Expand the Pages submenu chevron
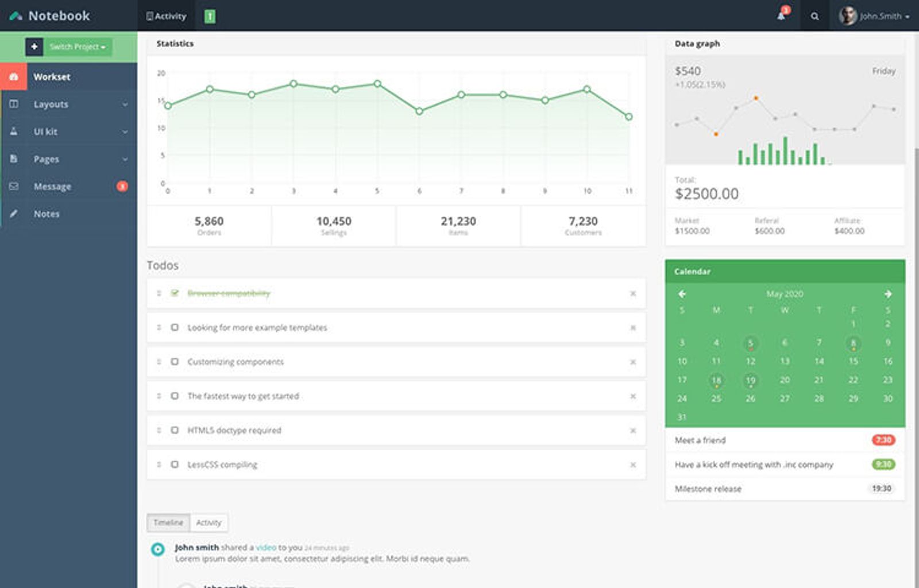 tap(125, 159)
